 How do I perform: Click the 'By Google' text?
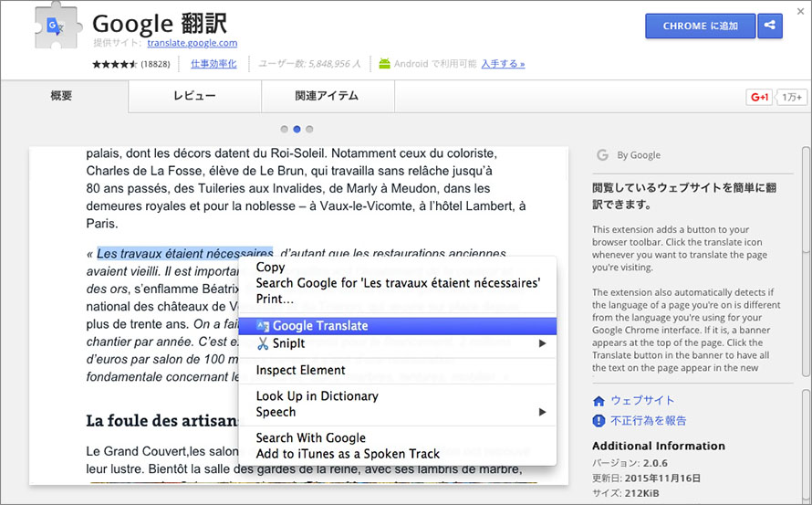coord(639,155)
